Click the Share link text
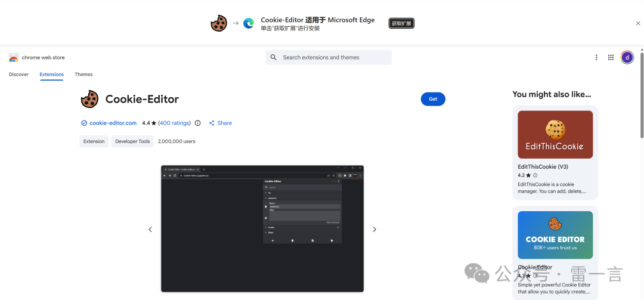This screenshot has width=644, height=300. (225, 123)
